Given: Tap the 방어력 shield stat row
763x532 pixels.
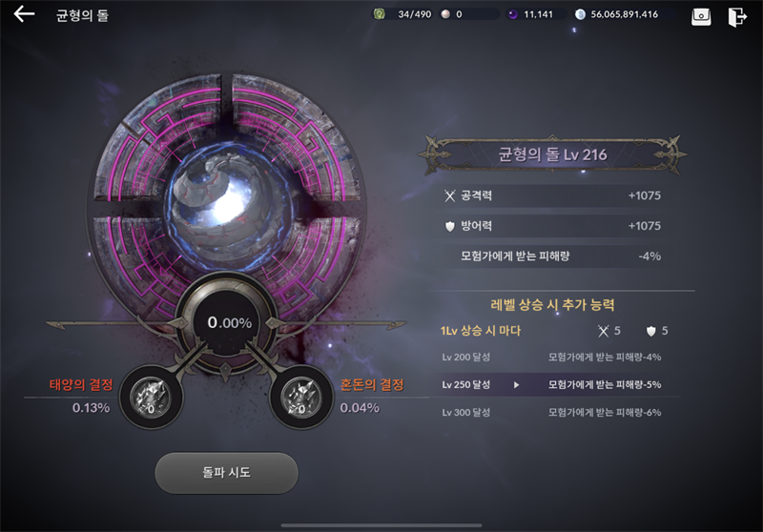Looking at the screenshot, I should pos(552,226).
